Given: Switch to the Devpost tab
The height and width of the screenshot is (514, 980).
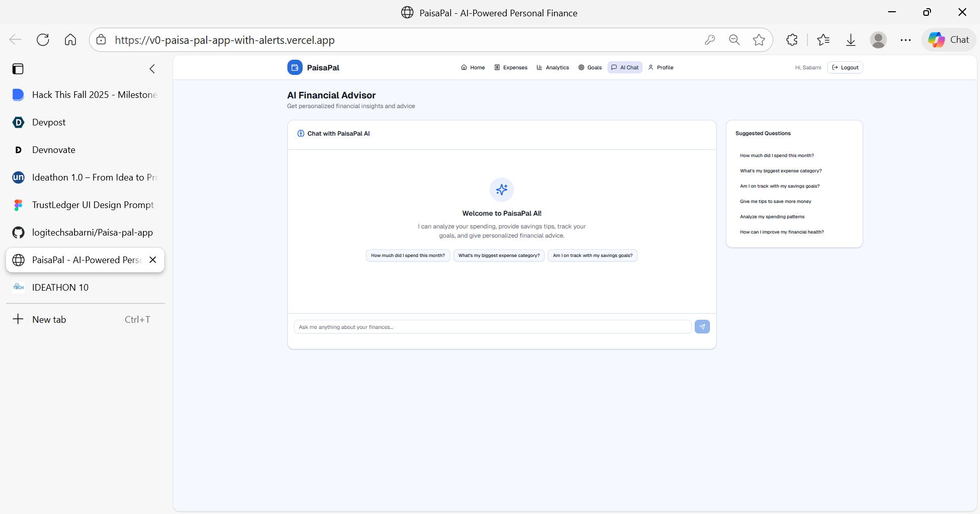Looking at the screenshot, I should (85, 122).
